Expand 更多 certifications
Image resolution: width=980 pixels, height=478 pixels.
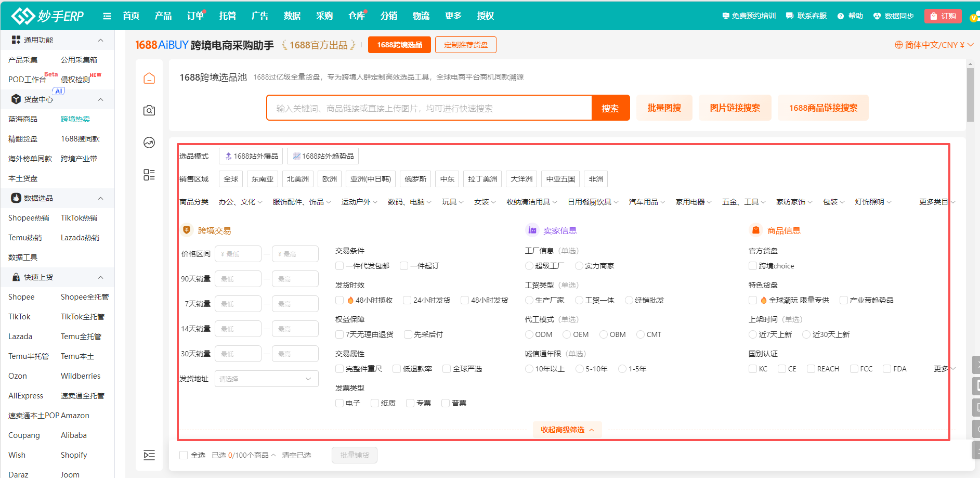[x=945, y=369]
